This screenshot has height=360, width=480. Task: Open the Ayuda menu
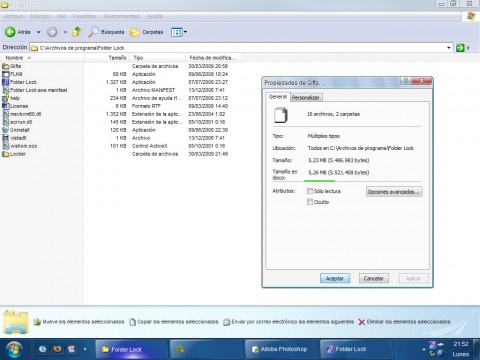click(155, 16)
